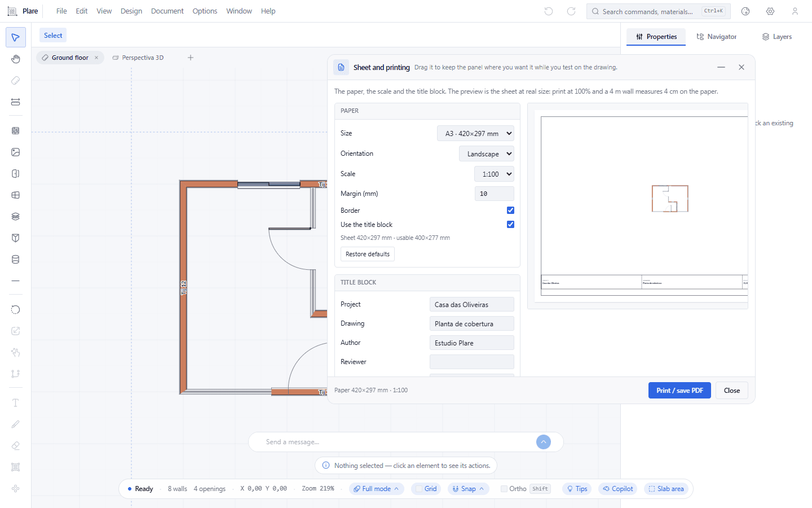Select the image picture tool icon
Screen dimensions: 812x508
point(16,152)
